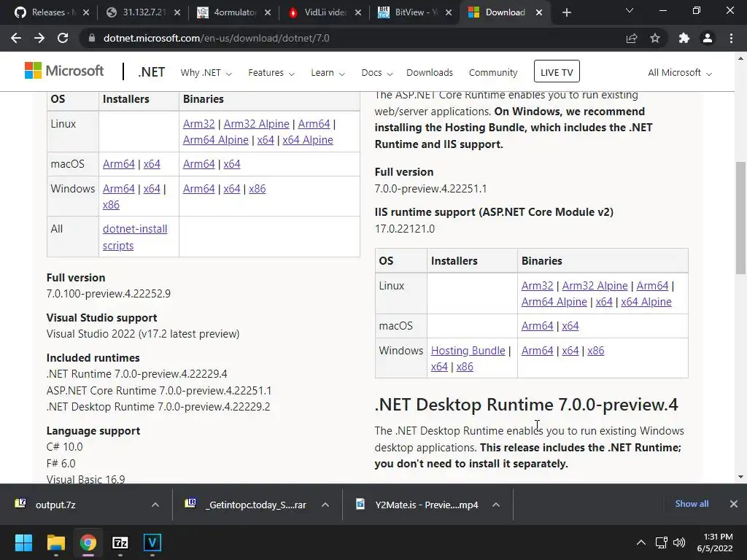747x560 pixels.
Task: Expand the Features menu
Action: click(x=271, y=73)
